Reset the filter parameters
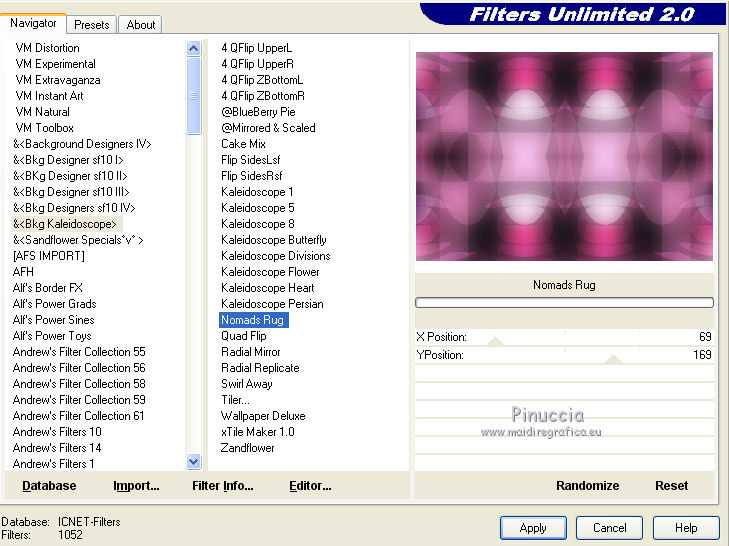Image resolution: width=729 pixels, height=546 pixels. [671, 486]
